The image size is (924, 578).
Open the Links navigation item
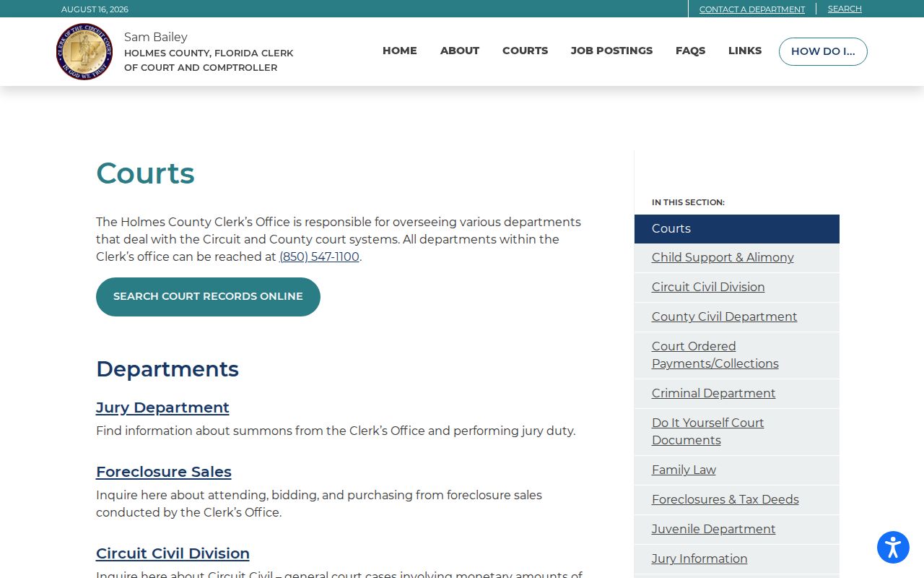pos(745,51)
